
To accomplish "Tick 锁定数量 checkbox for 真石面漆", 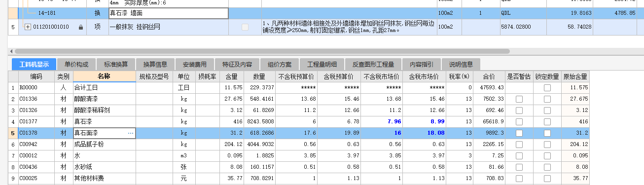I will point(547,133).
